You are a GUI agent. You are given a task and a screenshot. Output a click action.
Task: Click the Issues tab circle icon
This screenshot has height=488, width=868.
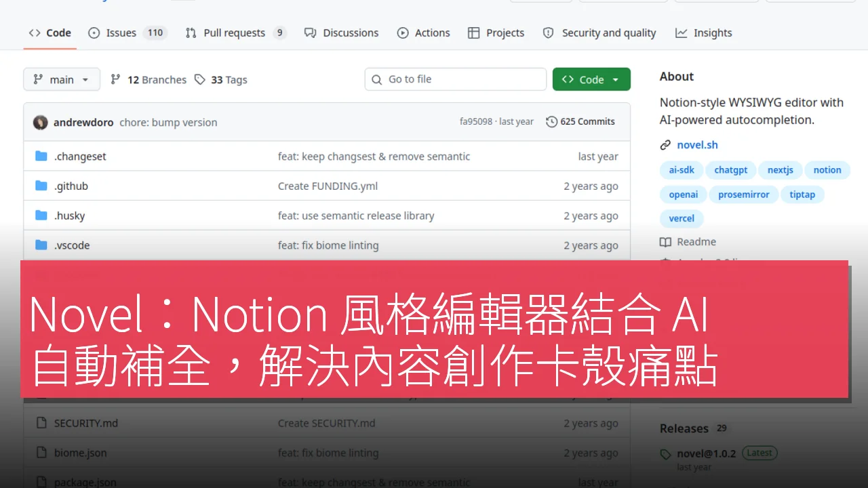[94, 33]
